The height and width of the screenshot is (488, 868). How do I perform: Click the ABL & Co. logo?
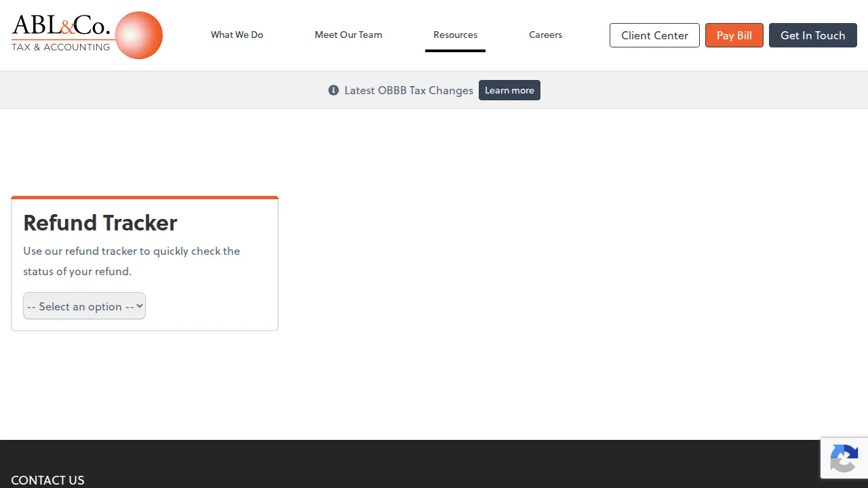[x=87, y=35]
